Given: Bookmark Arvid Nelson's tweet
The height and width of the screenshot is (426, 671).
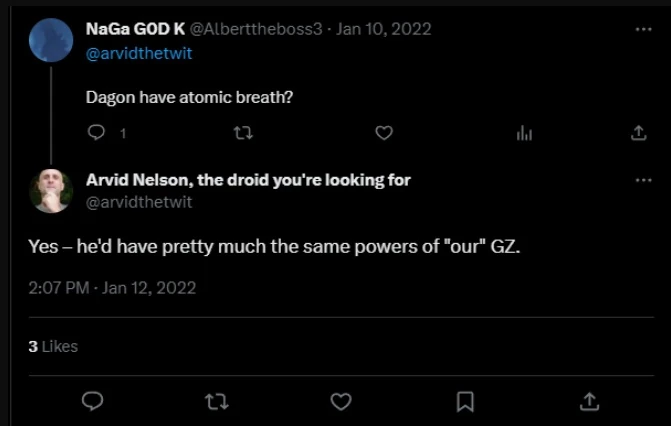Looking at the screenshot, I should click(465, 400).
